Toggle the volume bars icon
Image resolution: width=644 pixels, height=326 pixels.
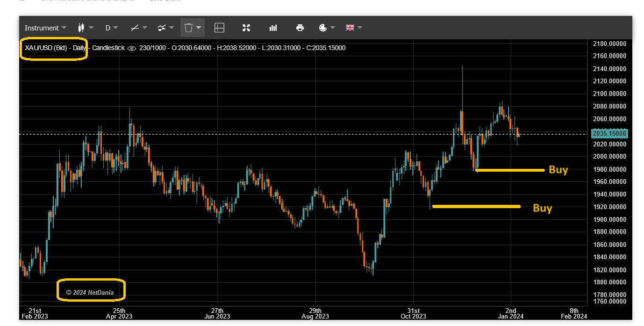tap(273, 28)
